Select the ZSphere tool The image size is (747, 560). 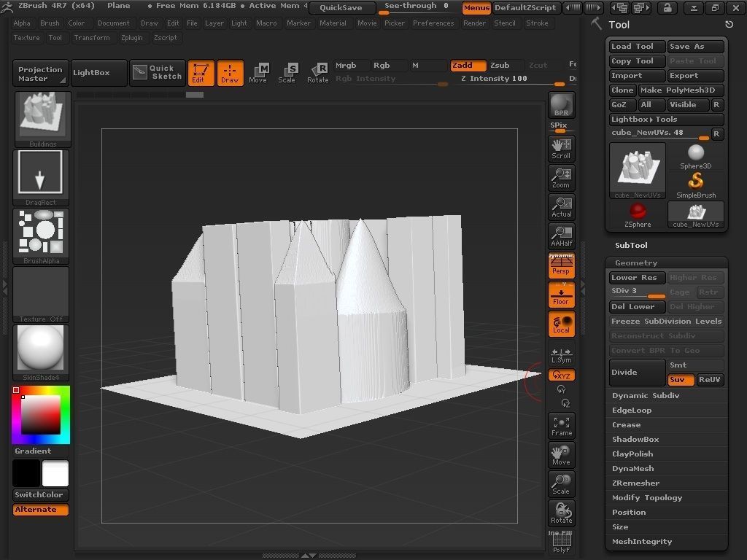[x=638, y=215]
